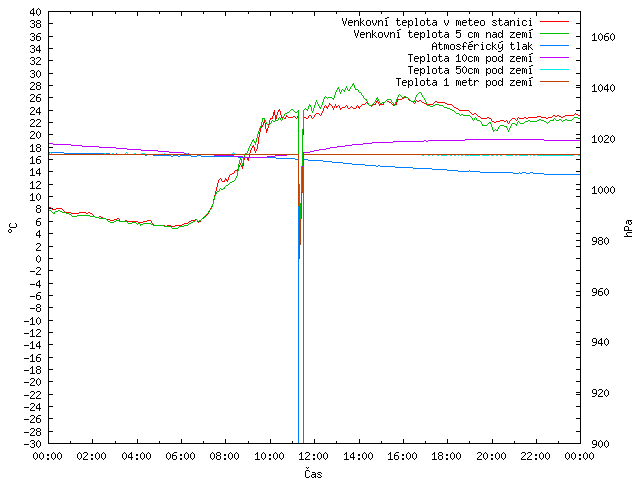The width and height of the screenshot is (640, 480).
Task: Click the 10 value on temperature axis
Action: pos(36,197)
